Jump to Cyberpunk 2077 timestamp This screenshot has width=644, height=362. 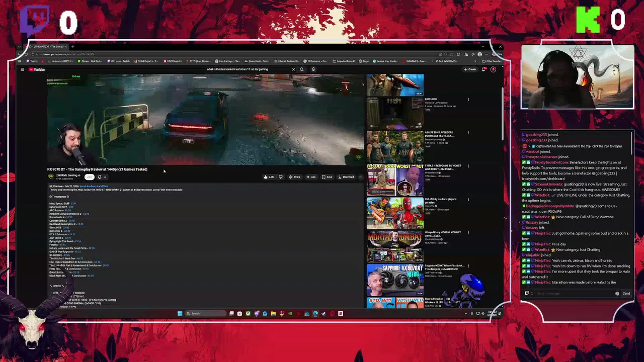71,207
